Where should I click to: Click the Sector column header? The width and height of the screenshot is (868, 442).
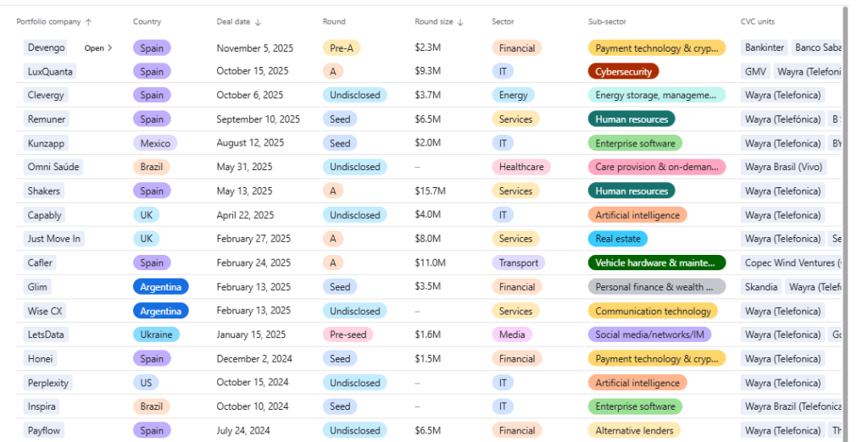tap(503, 22)
